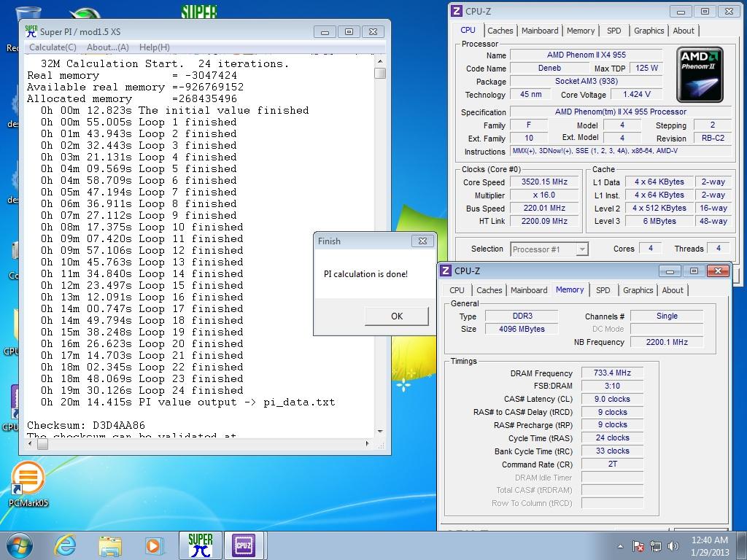Click the Loop 24 finished line

(142, 391)
